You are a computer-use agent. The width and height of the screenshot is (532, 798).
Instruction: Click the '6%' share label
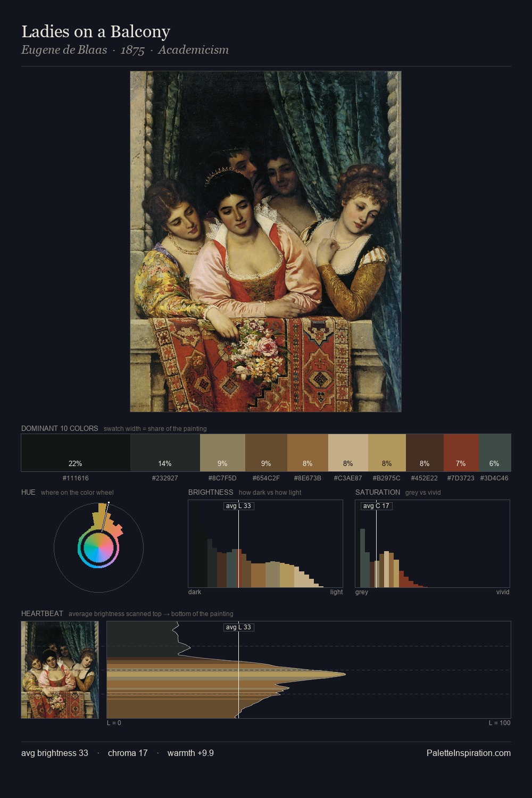click(x=494, y=463)
